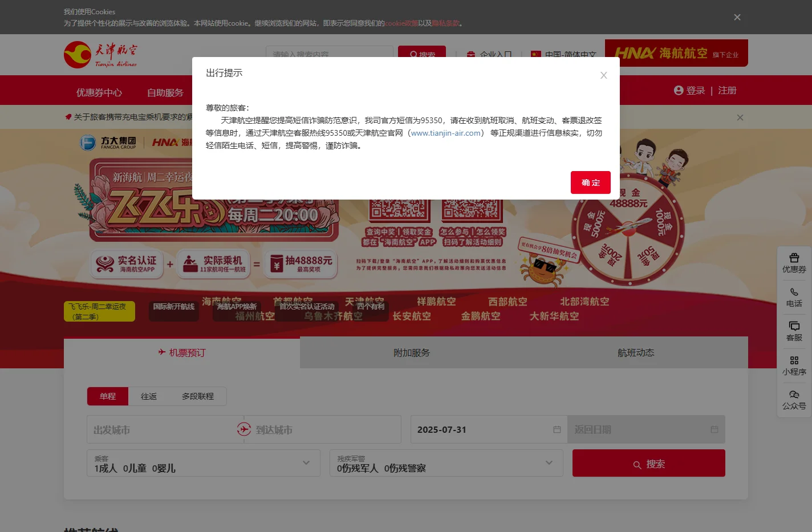This screenshot has width=812, height=532.
Task: Open the cookie policy link
Action: pos(401,23)
